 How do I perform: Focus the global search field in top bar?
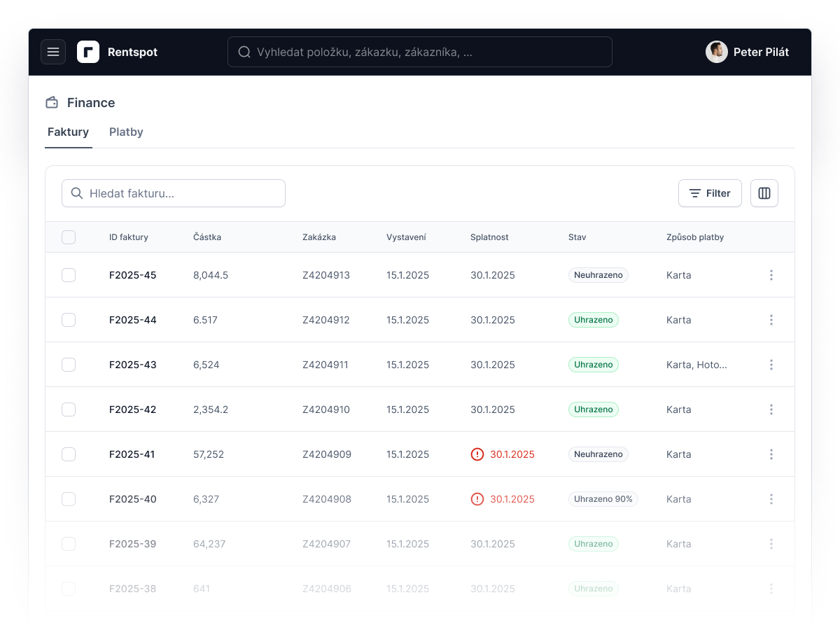click(x=420, y=52)
